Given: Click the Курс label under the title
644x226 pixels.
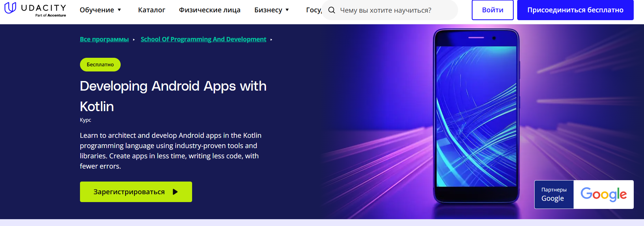Looking at the screenshot, I should pyautogui.click(x=85, y=120).
